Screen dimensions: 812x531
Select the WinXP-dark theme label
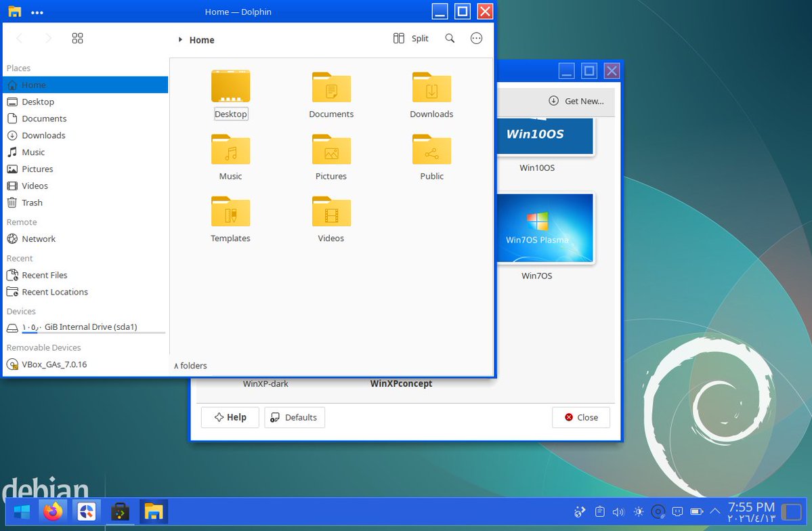coord(265,384)
